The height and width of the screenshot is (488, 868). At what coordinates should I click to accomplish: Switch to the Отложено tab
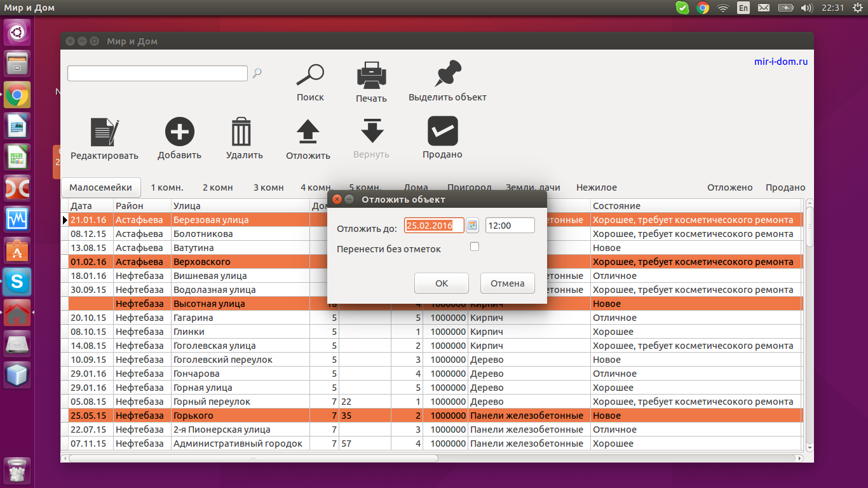tap(730, 187)
